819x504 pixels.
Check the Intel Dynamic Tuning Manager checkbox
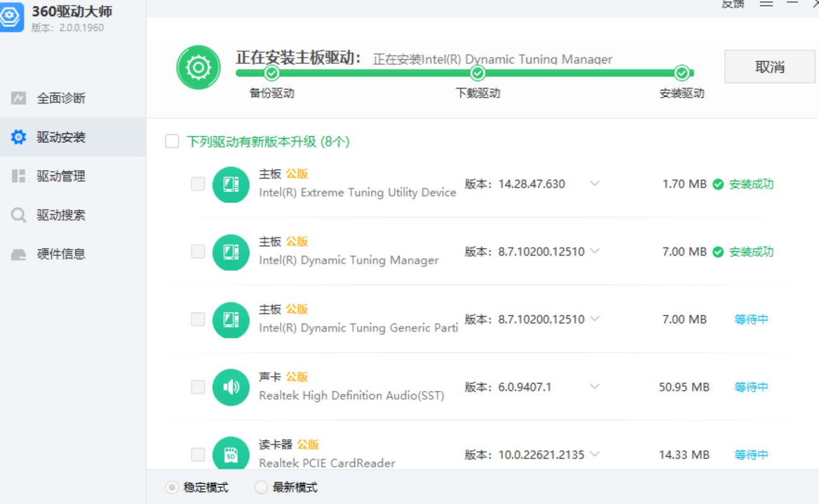pyautogui.click(x=198, y=251)
